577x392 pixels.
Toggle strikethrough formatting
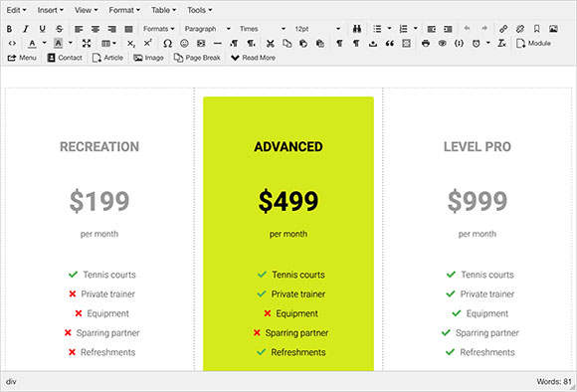(x=60, y=29)
